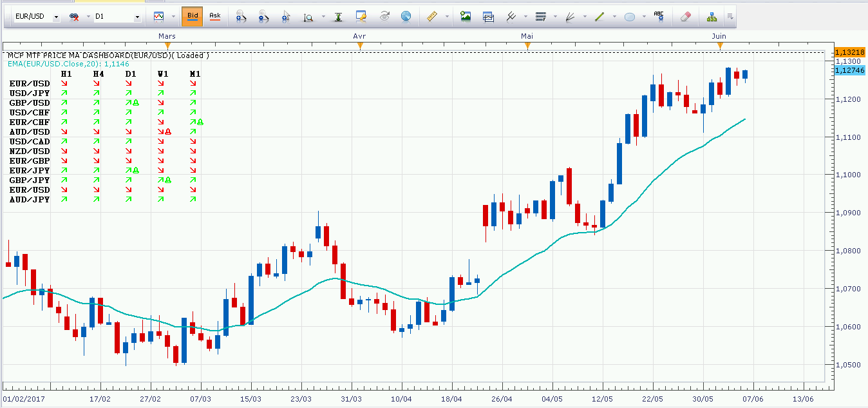Click the GBP/USD dashboard row label

point(30,103)
